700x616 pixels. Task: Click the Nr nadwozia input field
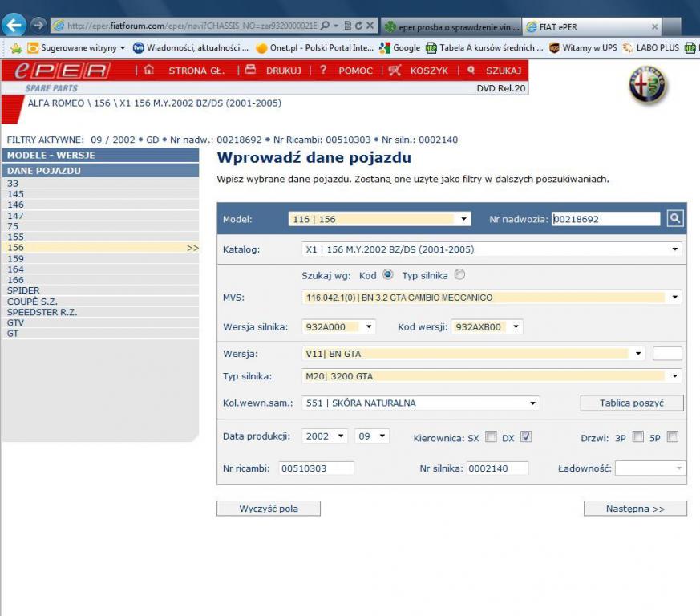click(x=606, y=219)
